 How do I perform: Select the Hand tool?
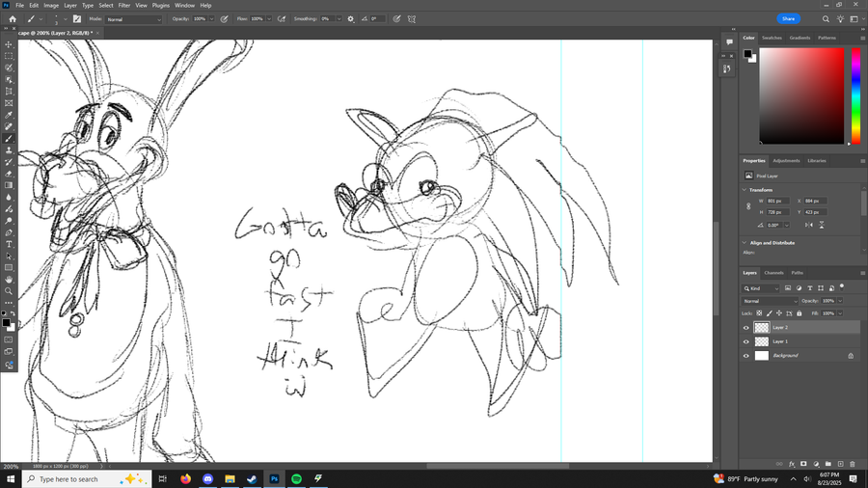point(9,280)
